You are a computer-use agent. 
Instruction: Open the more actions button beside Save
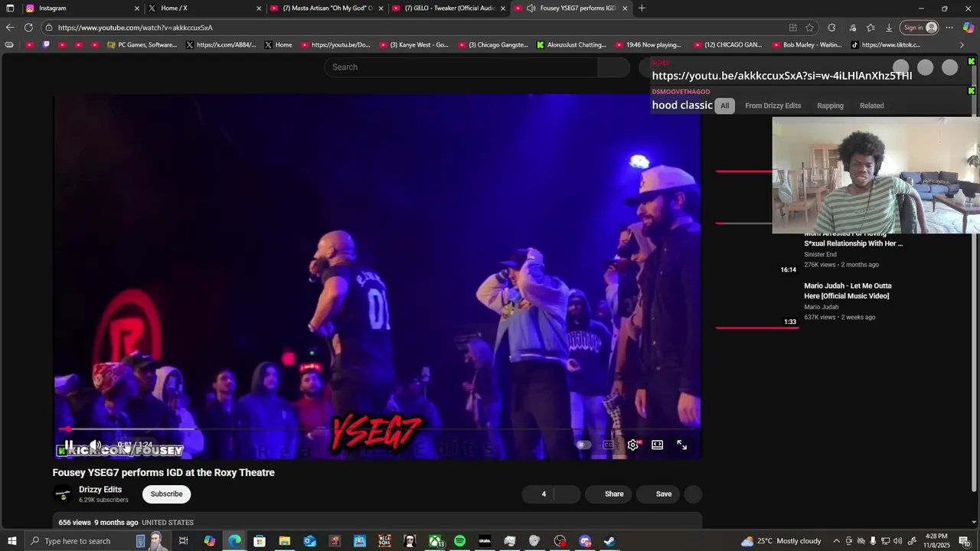click(x=693, y=494)
